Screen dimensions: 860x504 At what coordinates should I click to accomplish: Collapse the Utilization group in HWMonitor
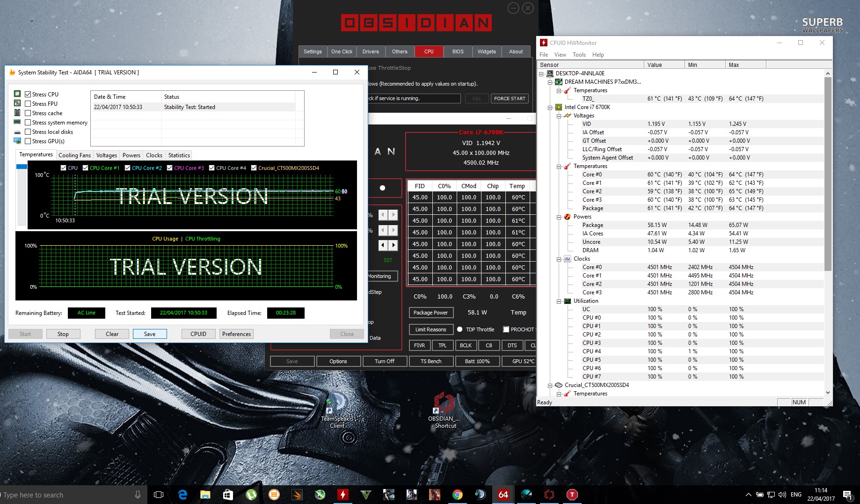[559, 301]
